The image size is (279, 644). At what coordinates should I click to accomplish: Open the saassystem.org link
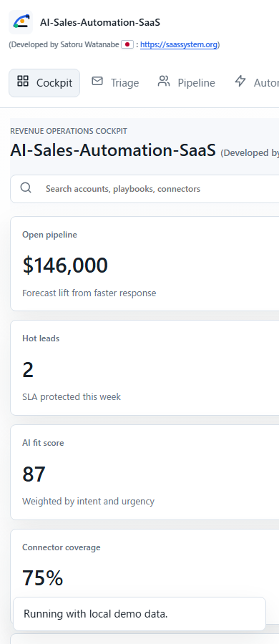[x=179, y=44]
